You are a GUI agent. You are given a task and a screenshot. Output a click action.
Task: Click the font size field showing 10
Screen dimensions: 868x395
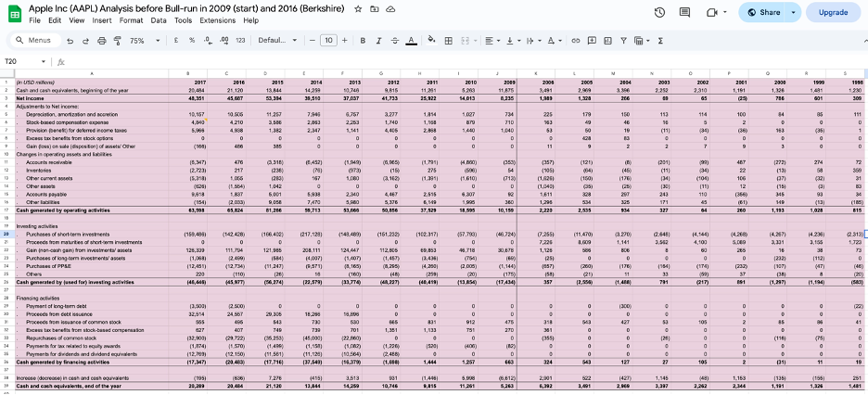[x=328, y=41]
